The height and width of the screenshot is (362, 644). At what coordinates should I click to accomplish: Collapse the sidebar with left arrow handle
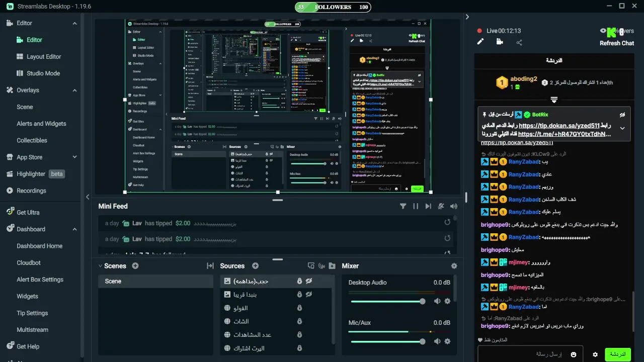point(88,197)
